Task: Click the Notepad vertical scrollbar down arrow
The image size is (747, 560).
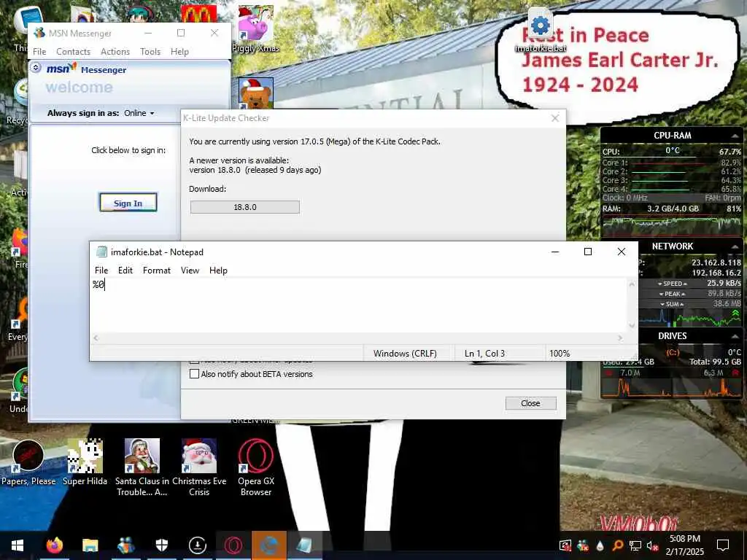Action: [632, 326]
